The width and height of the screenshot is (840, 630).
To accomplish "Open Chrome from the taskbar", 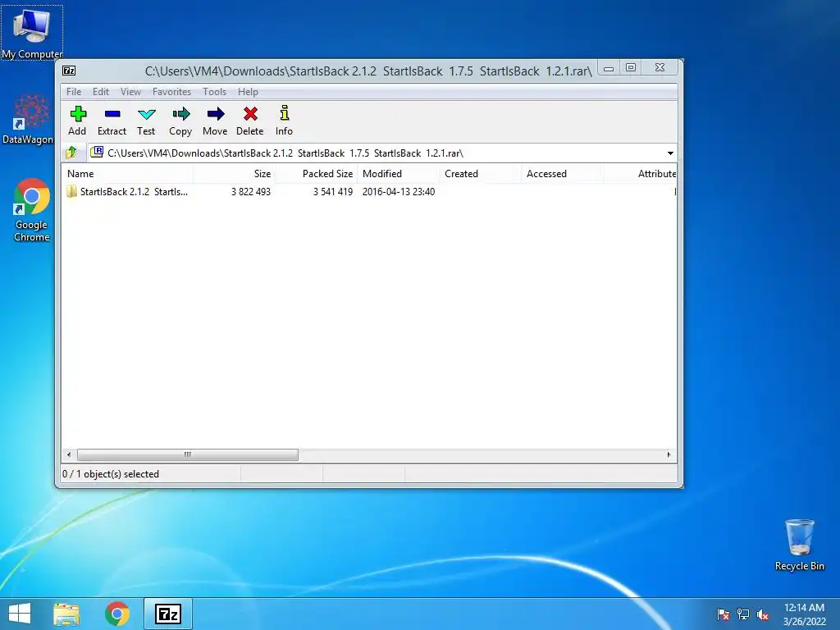I will point(117,614).
